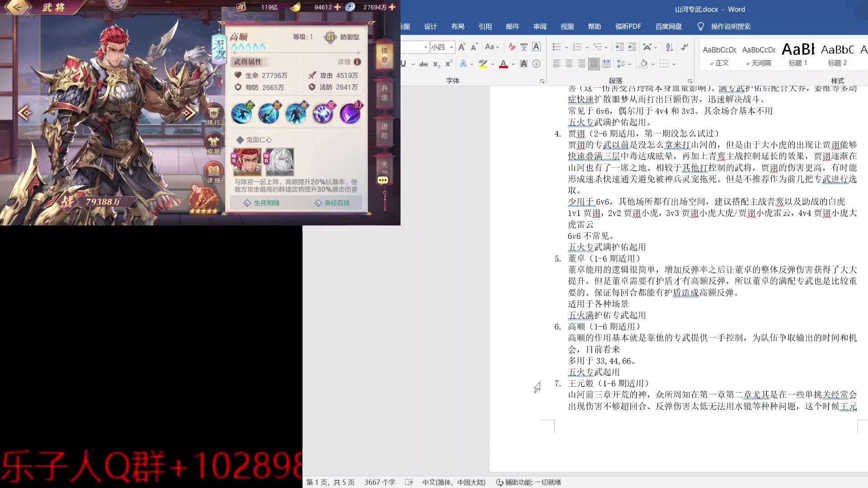The width and height of the screenshot is (868, 488).
Task: Click the 身经百战 bond link
Action: 332,203
